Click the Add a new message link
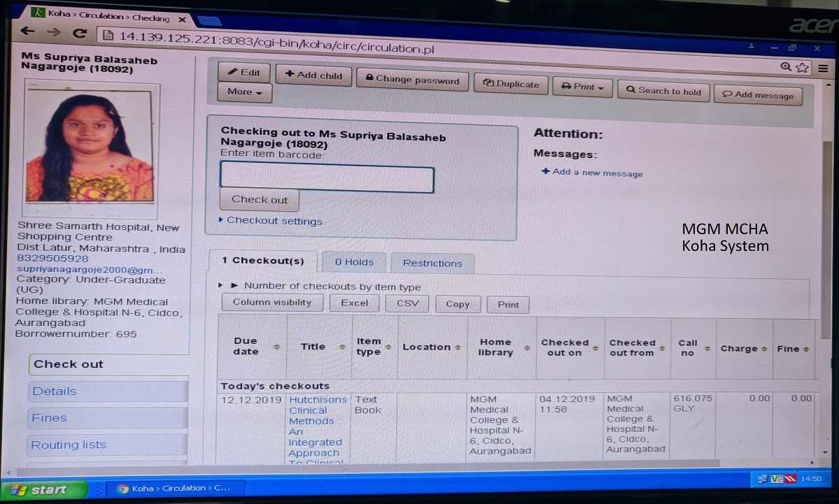 pos(592,173)
